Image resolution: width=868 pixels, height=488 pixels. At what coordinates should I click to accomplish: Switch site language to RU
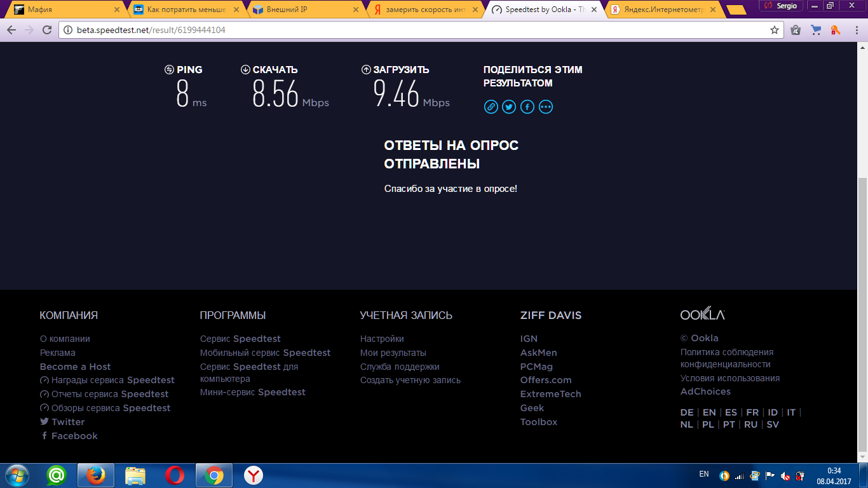click(x=751, y=424)
